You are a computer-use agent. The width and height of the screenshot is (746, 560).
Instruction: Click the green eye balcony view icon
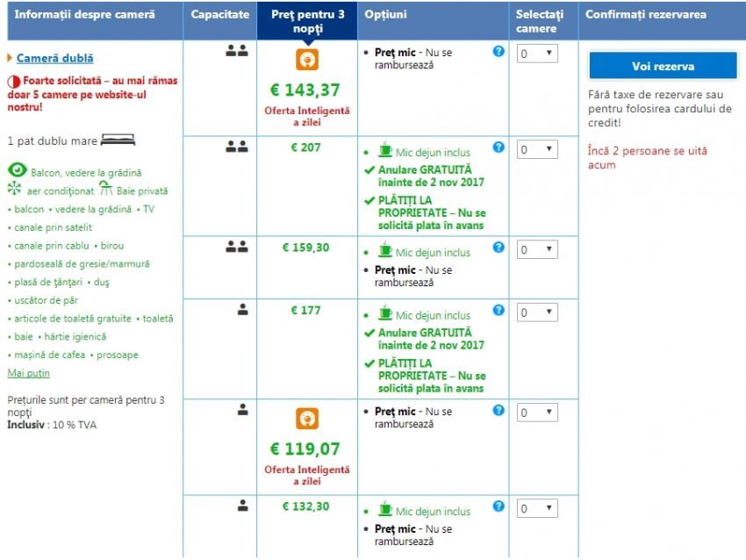click(17, 170)
